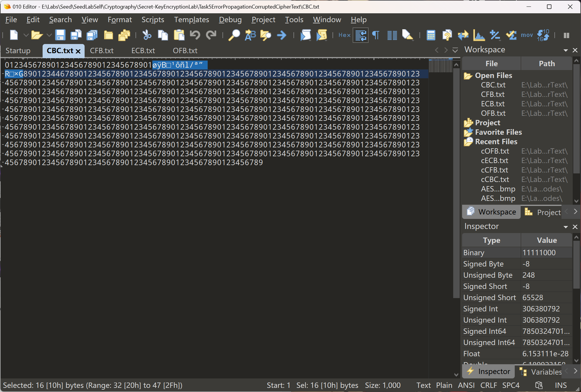Click SPC4 tab setting in status bar
This screenshot has height=392, width=581.
(x=511, y=385)
